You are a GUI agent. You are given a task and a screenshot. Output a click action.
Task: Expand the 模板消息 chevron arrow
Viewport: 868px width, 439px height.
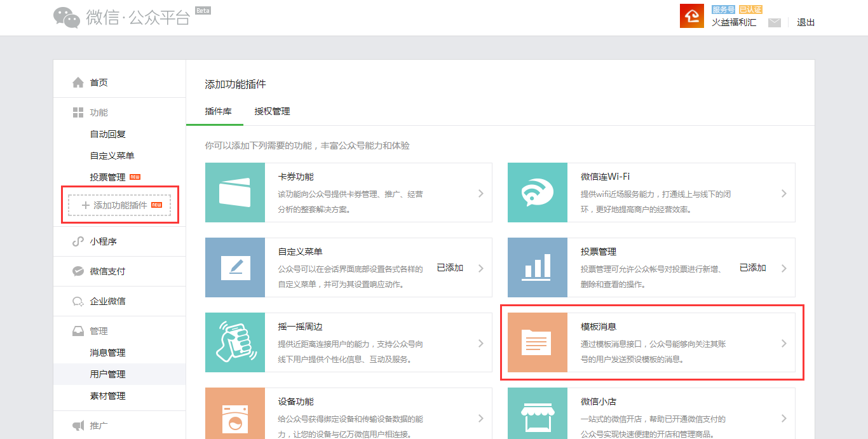click(x=783, y=343)
